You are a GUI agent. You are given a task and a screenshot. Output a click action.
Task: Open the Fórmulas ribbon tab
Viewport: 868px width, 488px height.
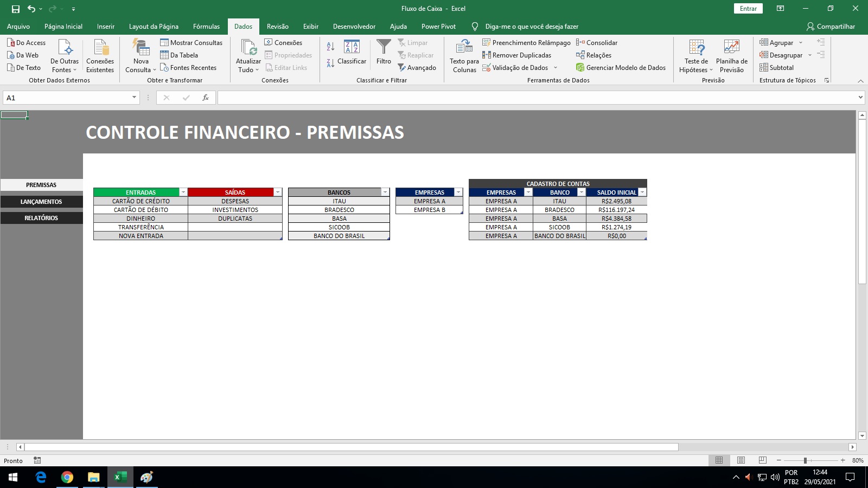[x=206, y=27]
